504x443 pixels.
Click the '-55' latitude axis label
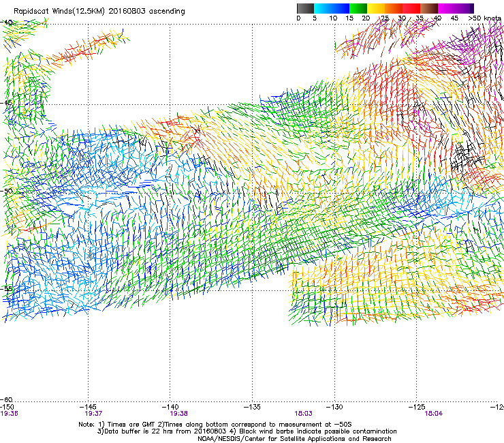coord(6,288)
